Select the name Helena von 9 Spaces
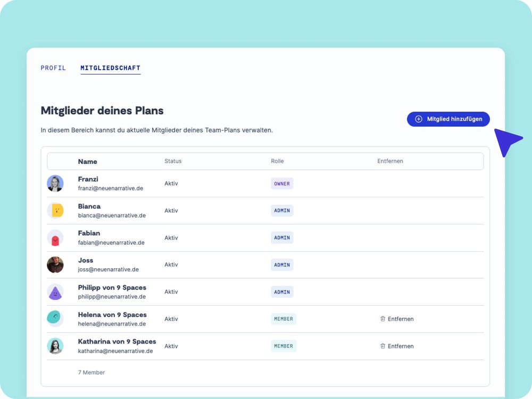 tap(112, 314)
